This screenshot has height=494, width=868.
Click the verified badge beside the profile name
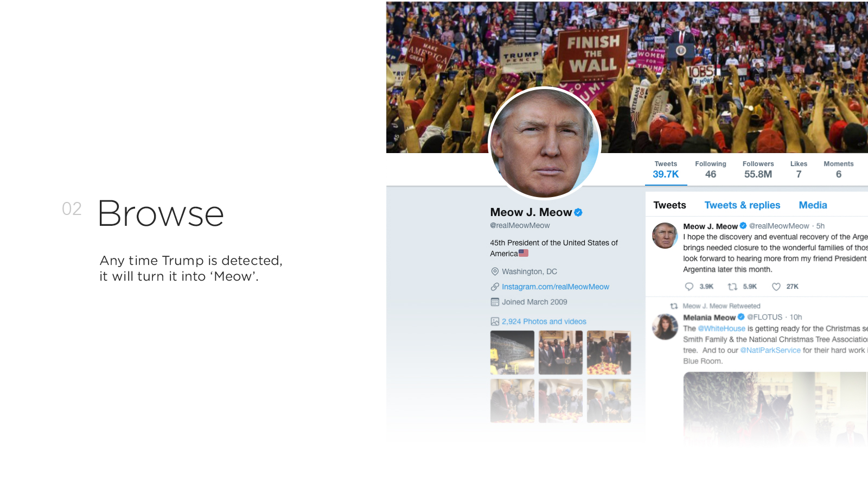[578, 212]
